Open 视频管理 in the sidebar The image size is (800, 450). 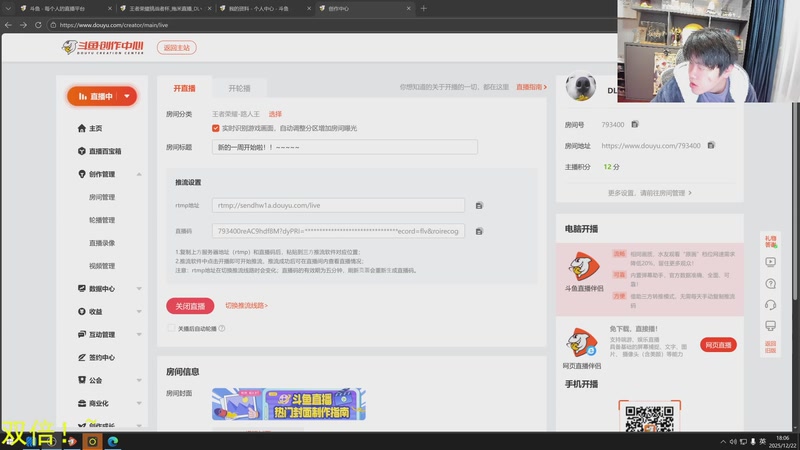pyautogui.click(x=102, y=266)
